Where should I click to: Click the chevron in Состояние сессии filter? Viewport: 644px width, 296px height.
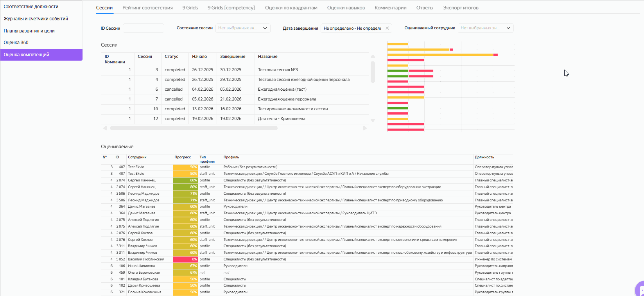click(x=265, y=28)
